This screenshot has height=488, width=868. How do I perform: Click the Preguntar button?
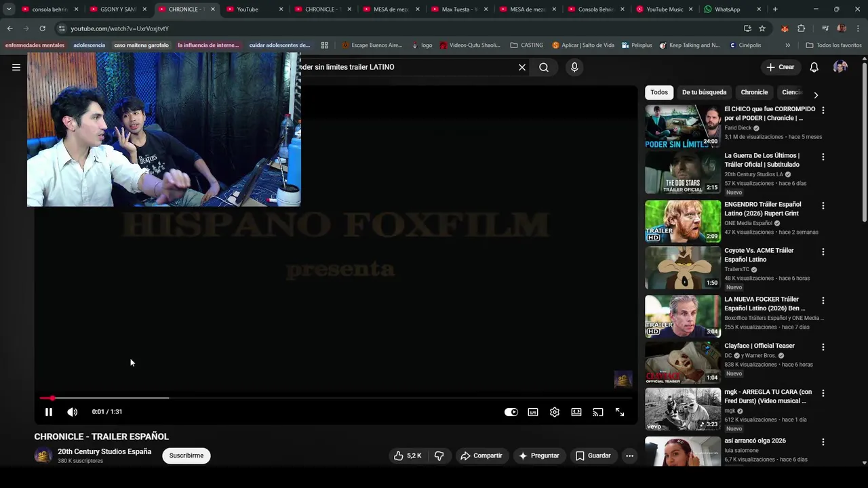point(539,455)
